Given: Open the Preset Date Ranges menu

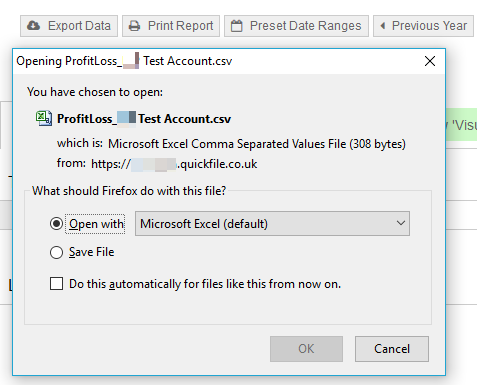Looking at the screenshot, I should tap(296, 26).
